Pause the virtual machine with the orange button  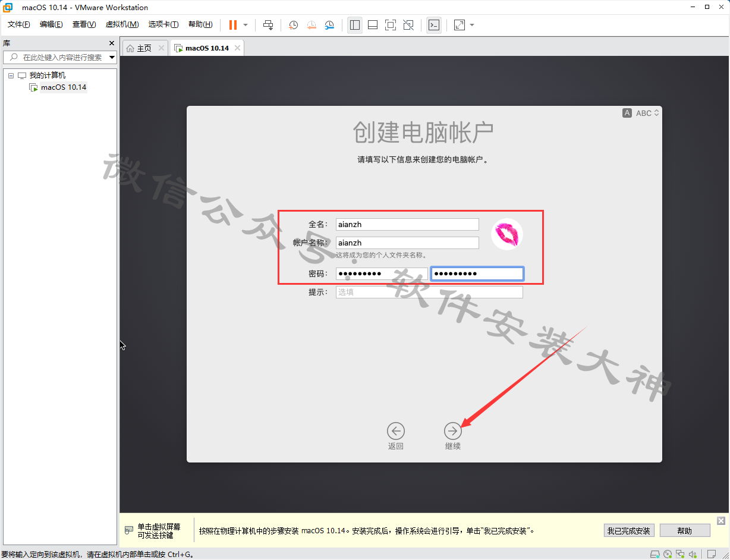tap(233, 25)
